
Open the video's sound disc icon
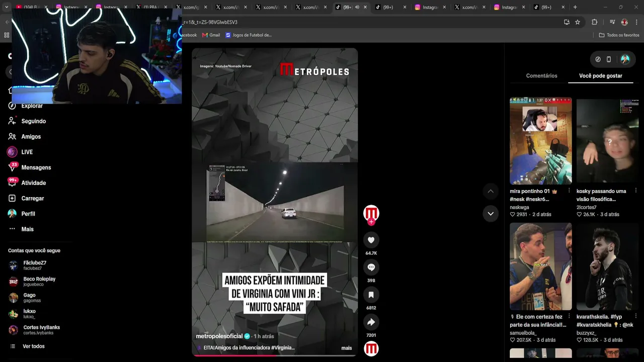[371, 348]
